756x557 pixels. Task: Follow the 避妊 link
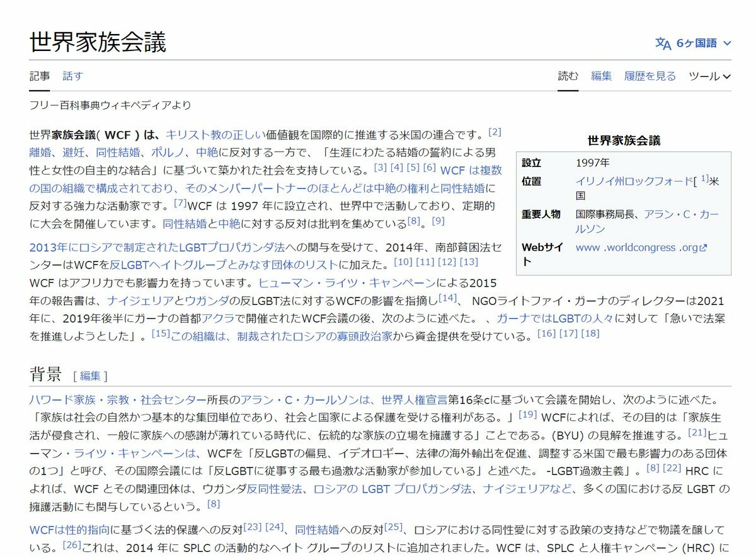[x=73, y=152]
